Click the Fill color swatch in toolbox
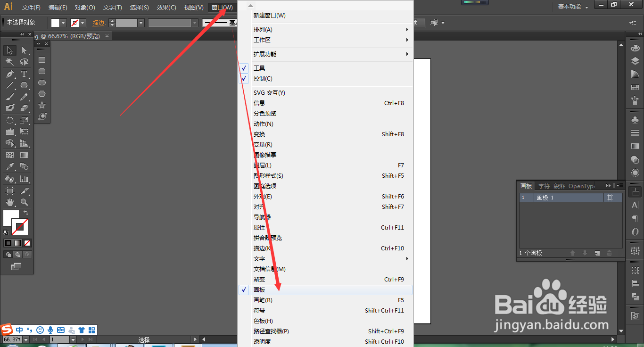The height and width of the screenshot is (347, 644). pyautogui.click(x=11, y=218)
